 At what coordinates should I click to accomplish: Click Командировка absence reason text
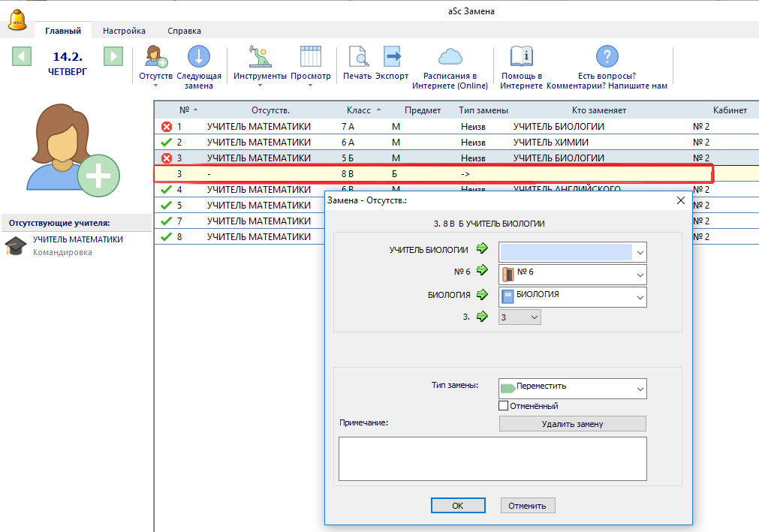pos(62,252)
